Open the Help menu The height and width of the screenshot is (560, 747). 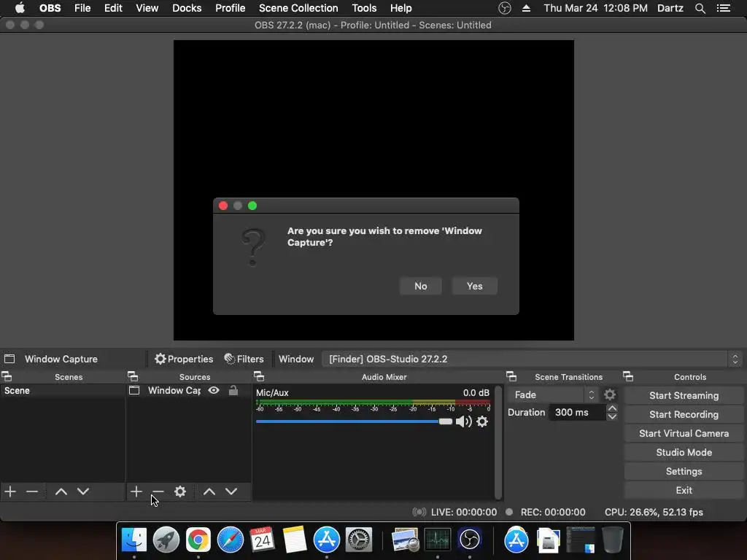tap(400, 8)
